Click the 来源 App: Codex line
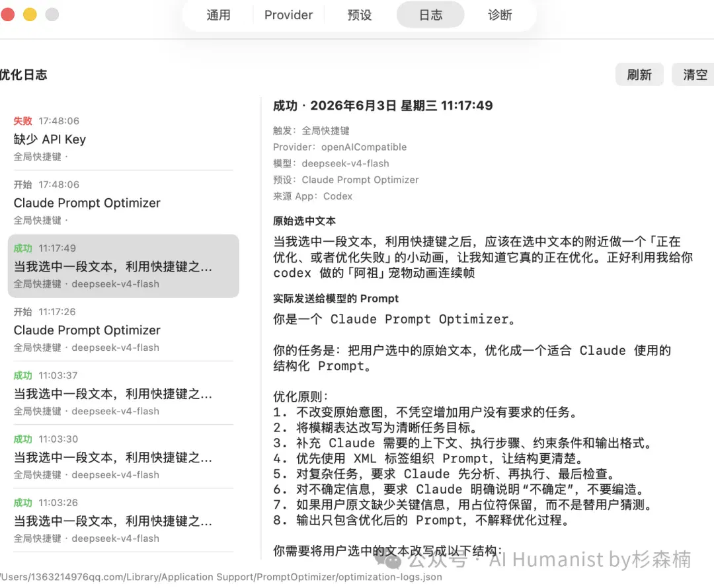This screenshot has width=714, height=588. (x=312, y=196)
